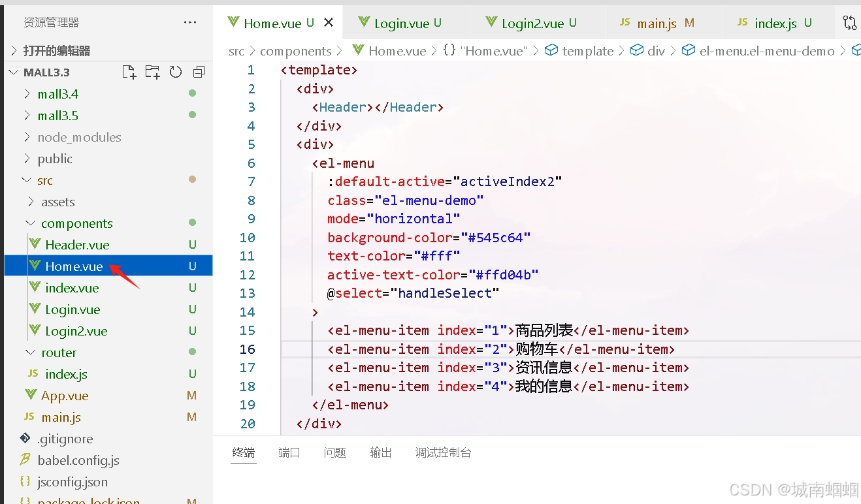Open the 终端 terminal panel tab
861x504 pixels.
[x=244, y=452]
